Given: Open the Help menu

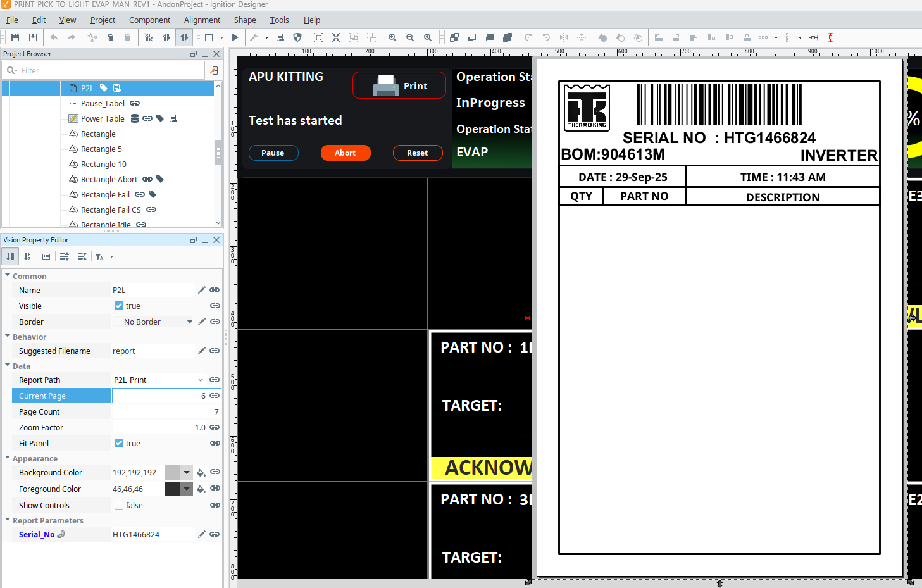Looking at the screenshot, I should pos(312,20).
